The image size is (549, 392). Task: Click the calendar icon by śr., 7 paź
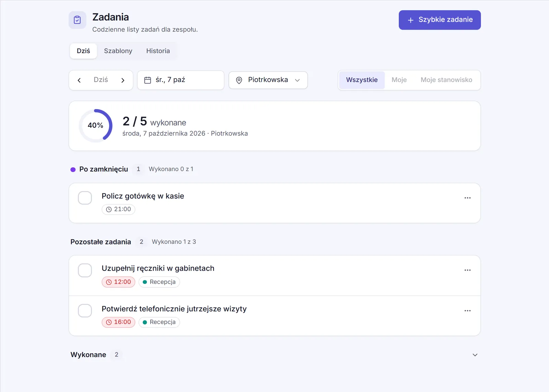click(x=148, y=80)
